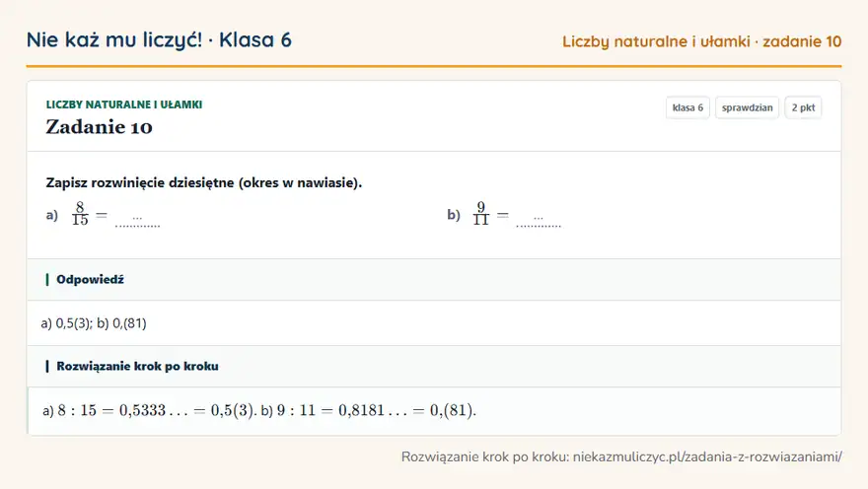Click the header 'Nie każ mu liczyć! · Klasa 6'
Viewport: 868px width, 489px height.
coord(159,40)
